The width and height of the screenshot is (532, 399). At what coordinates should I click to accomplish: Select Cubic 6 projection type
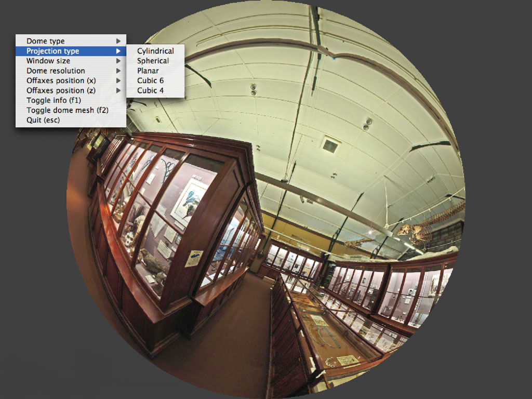pos(155,81)
